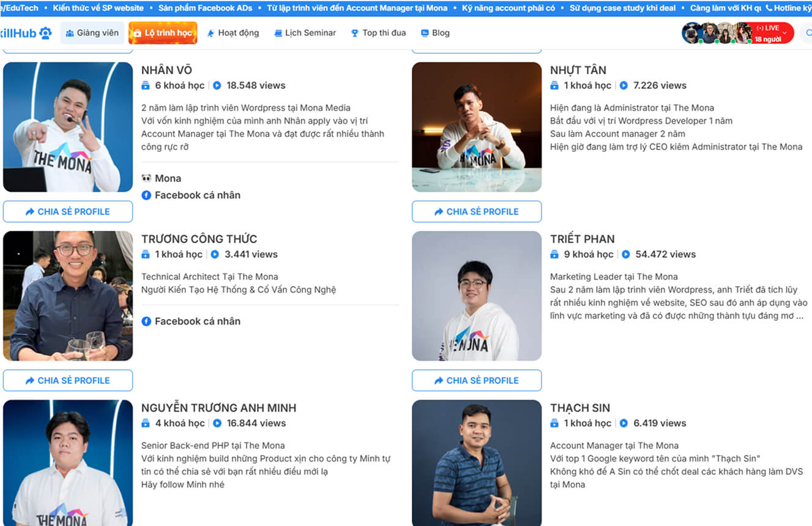Open Trương Công Thức's Facebook cá nhân link
Screen dimensions: 812x526
click(x=191, y=321)
